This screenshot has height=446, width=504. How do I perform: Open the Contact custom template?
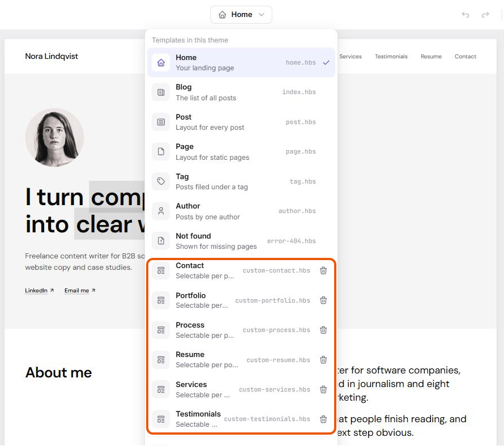241,271
